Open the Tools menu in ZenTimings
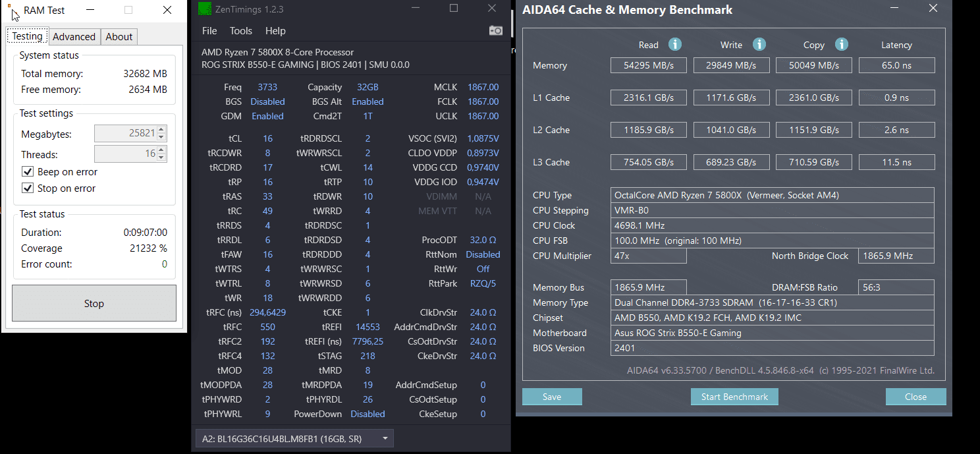This screenshot has height=454, width=980. (x=241, y=31)
